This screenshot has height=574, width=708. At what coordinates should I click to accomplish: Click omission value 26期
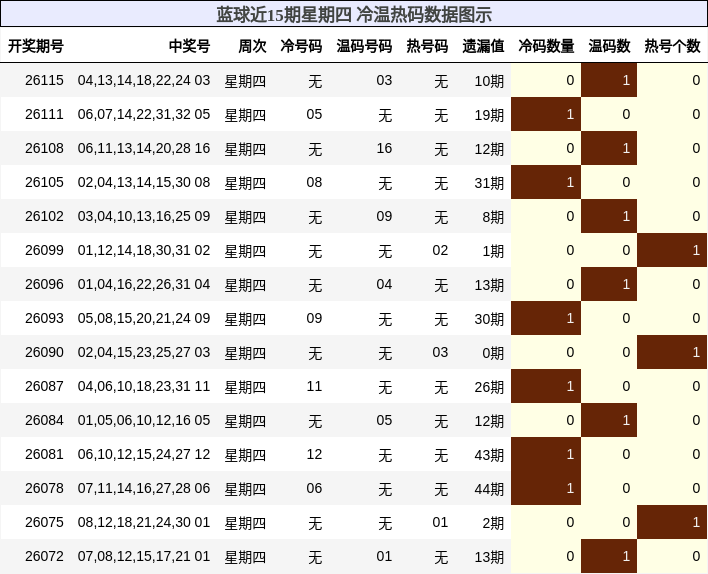click(x=489, y=387)
